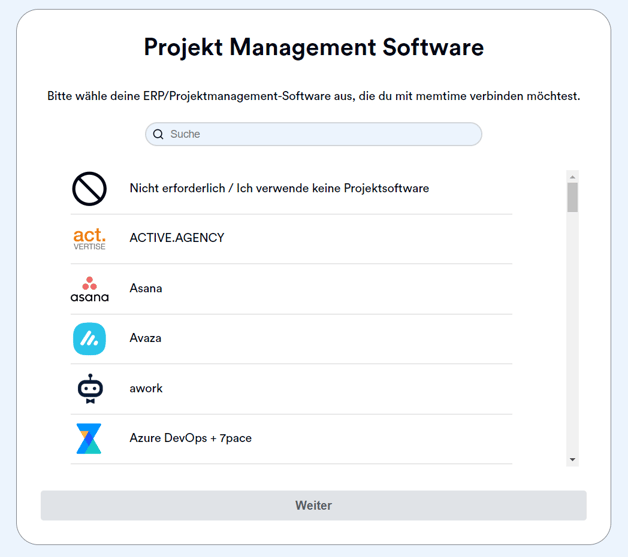Select the 'Azure DevOps + 7pace' label
Screen dimensions: 628x557
point(190,438)
